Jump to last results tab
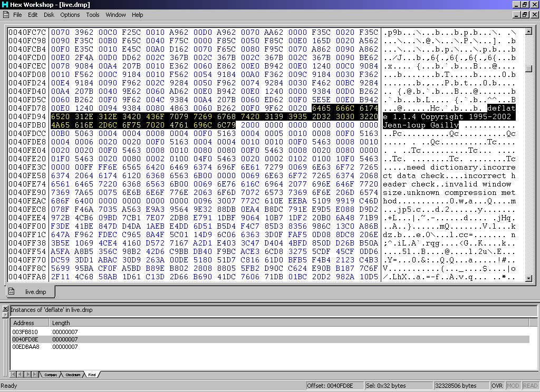540x392 pixels. coord(34,375)
